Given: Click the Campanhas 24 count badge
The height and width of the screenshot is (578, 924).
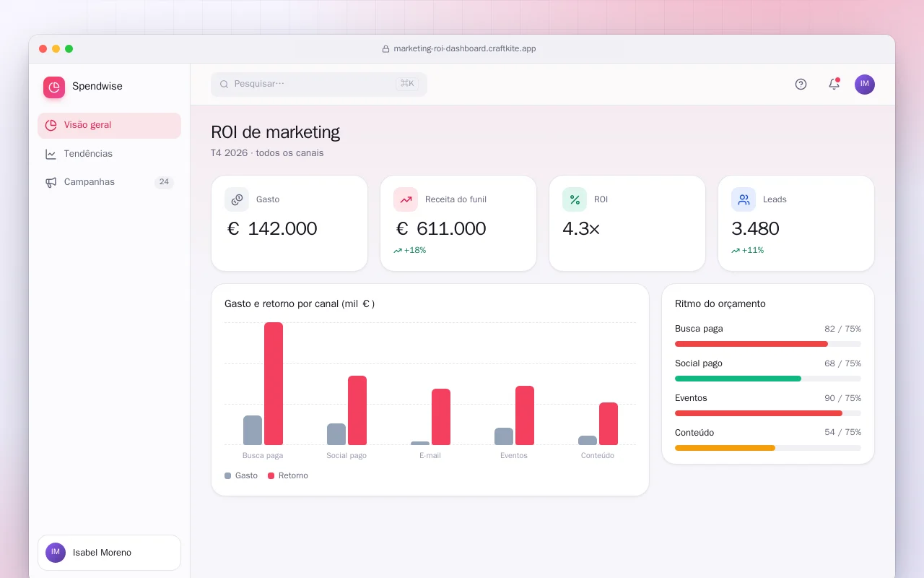Looking at the screenshot, I should coord(164,182).
